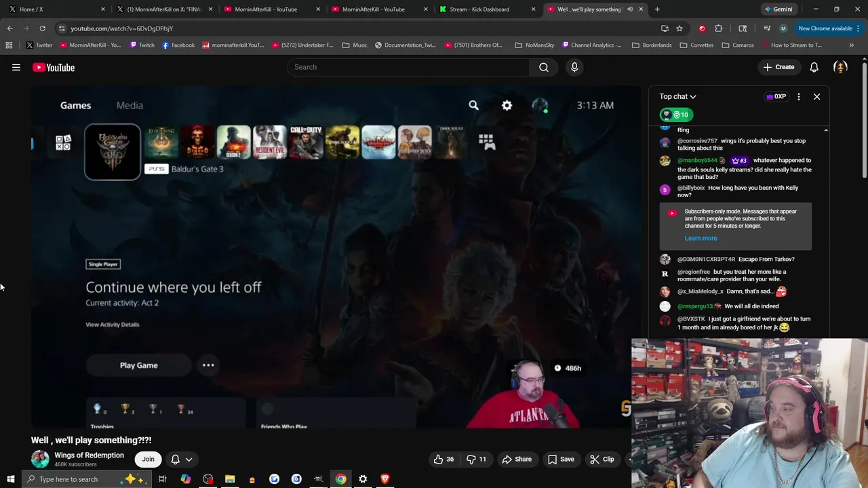Open the PlayStation search icon in video
This screenshot has height=488, width=868.
tap(473, 105)
